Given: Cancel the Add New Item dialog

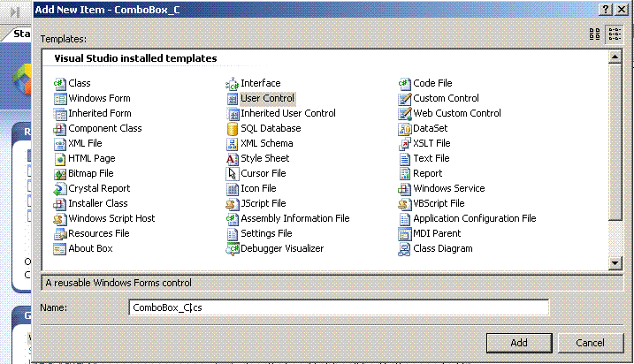Looking at the screenshot, I should tap(591, 343).
